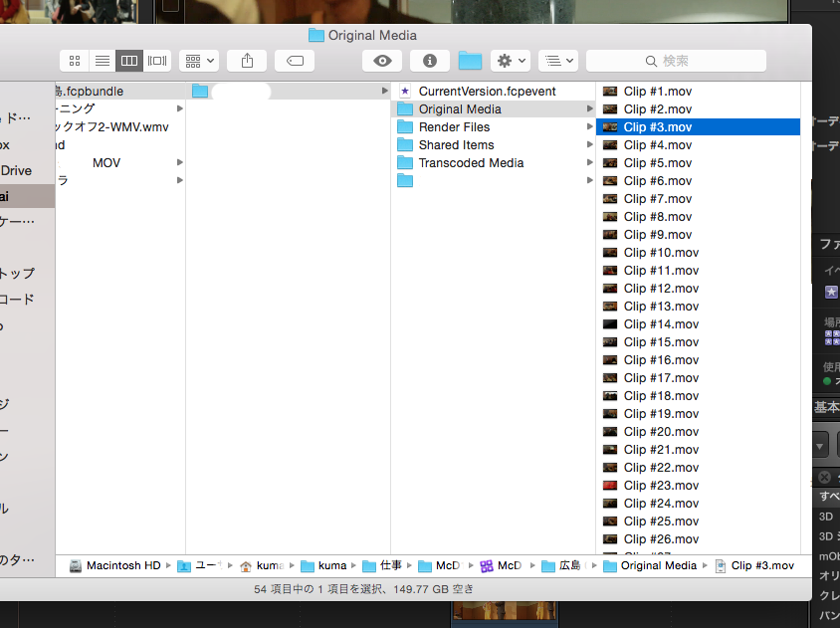Switch Finder to list view
Viewport: 840px width, 628px height.
click(103, 61)
